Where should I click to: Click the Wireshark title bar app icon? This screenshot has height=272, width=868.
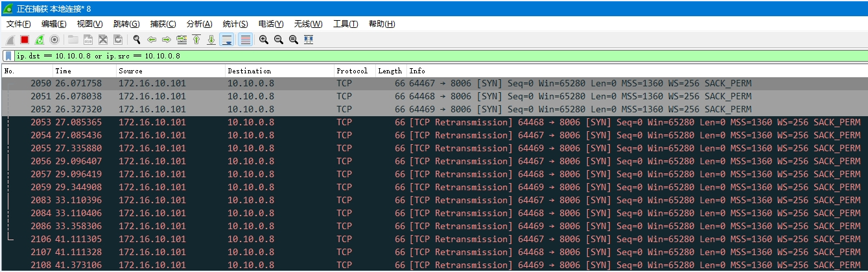pyautogui.click(x=8, y=8)
